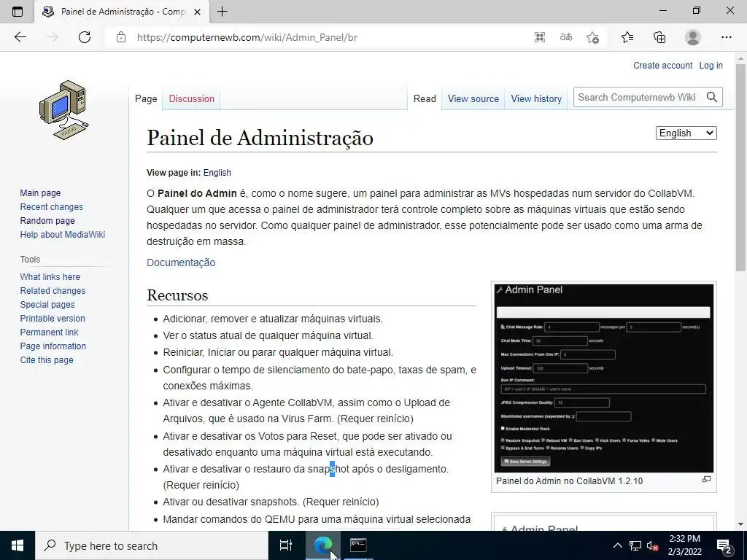Open the Favorites list icon

627,37
